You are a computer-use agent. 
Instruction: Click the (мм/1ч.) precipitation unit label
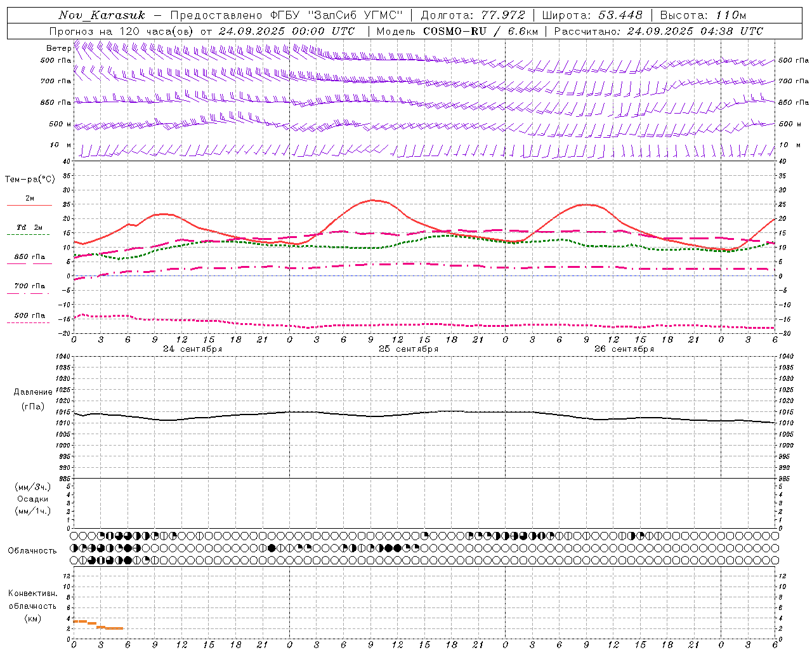33,511
